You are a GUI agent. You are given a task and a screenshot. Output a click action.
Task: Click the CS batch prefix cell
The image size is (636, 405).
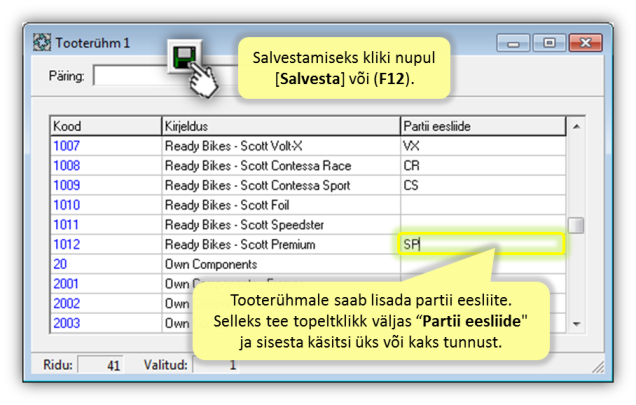483,185
